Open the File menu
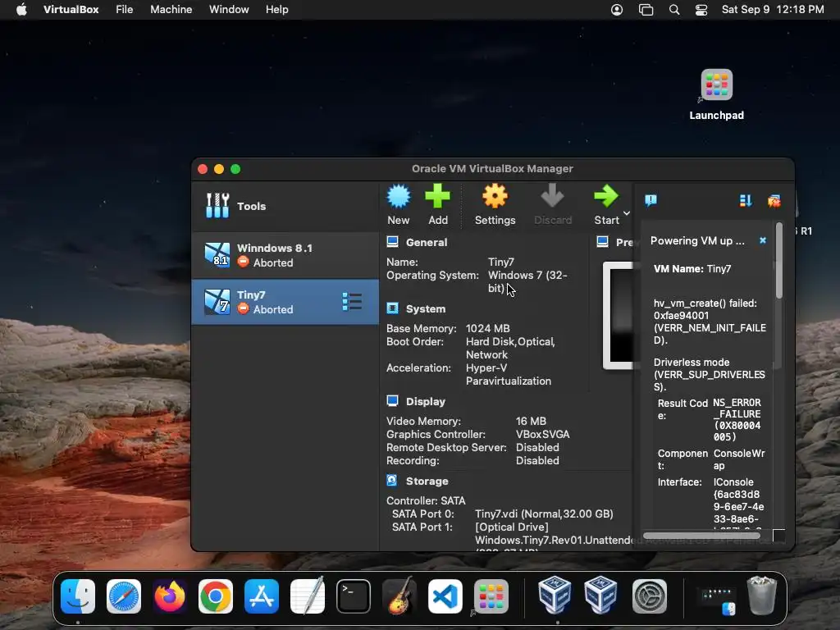This screenshot has height=630, width=840. [x=125, y=10]
